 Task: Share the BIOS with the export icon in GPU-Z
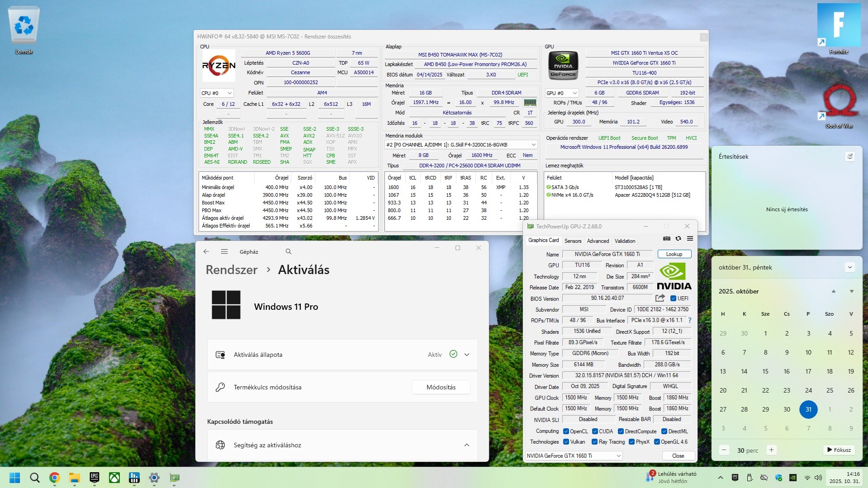point(660,298)
